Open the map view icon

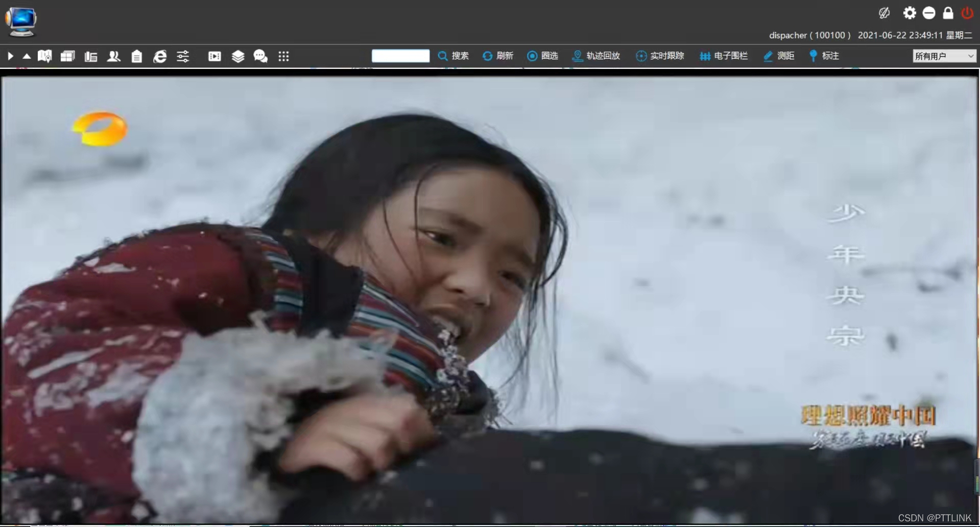(x=45, y=56)
